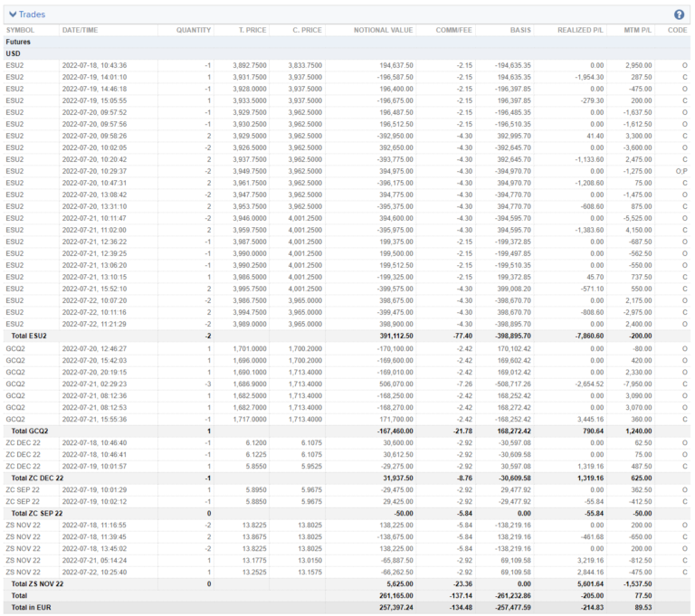The image size is (695, 616).
Task: Select the Total ZS NOV 22 row
Action: (36, 583)
